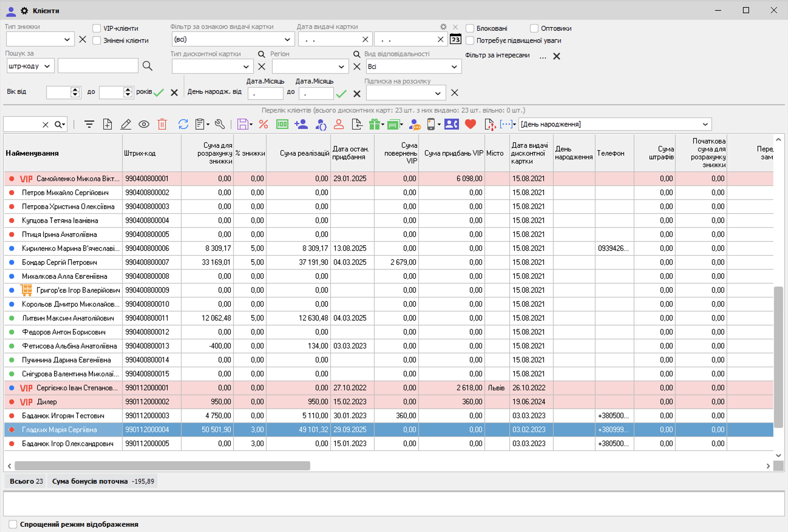The width and height of the screenshot is (788, 532).
Task: Expand the [День народження] combo box
Action: [705, 124]
